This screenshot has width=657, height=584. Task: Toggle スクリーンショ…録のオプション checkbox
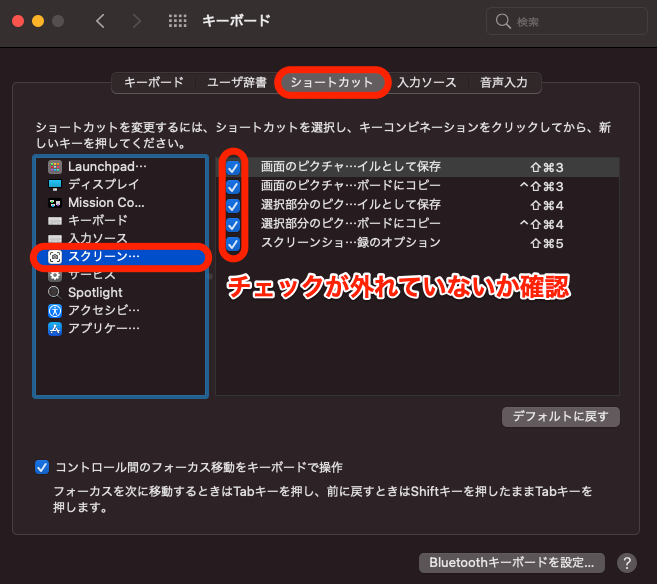point(233,243)
